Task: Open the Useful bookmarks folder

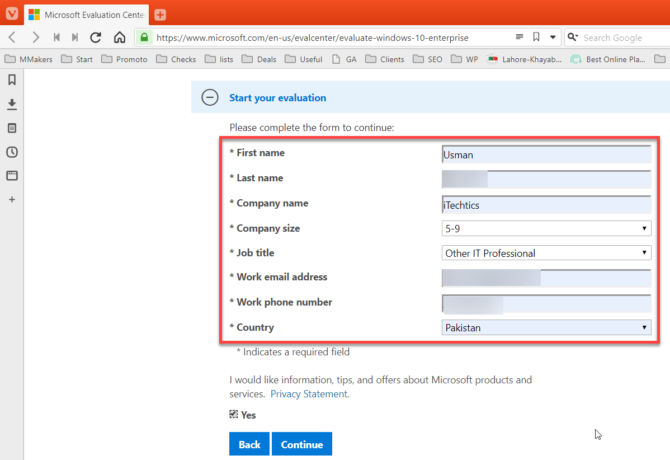Action: point(303,59)
